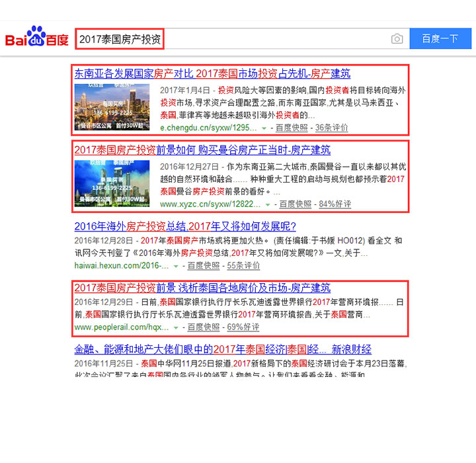Expand arrow next to e.chengdu.cn URL
Viewport: 476px width, 463px height.
click(x=264, y=128)
